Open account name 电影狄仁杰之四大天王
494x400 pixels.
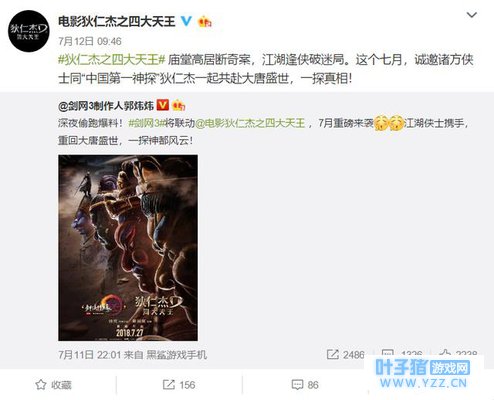tap(117, 22)
